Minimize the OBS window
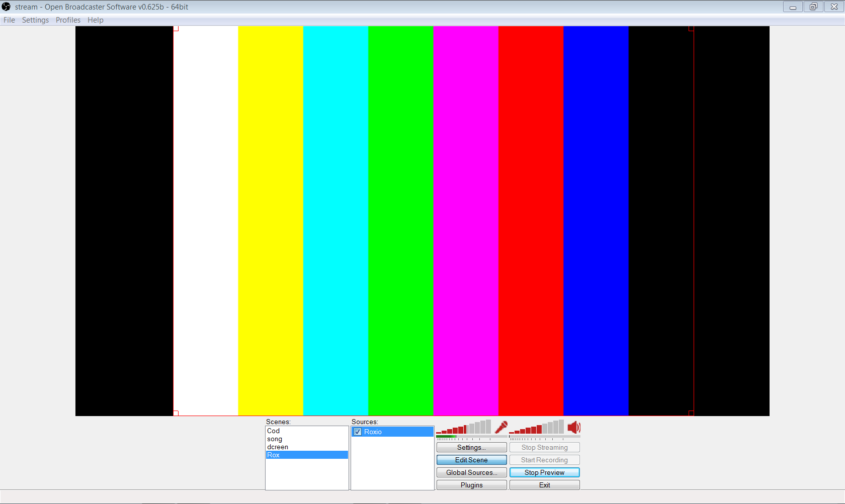The height and width of the screenshot is (504, 845). [x=793, y=7]
